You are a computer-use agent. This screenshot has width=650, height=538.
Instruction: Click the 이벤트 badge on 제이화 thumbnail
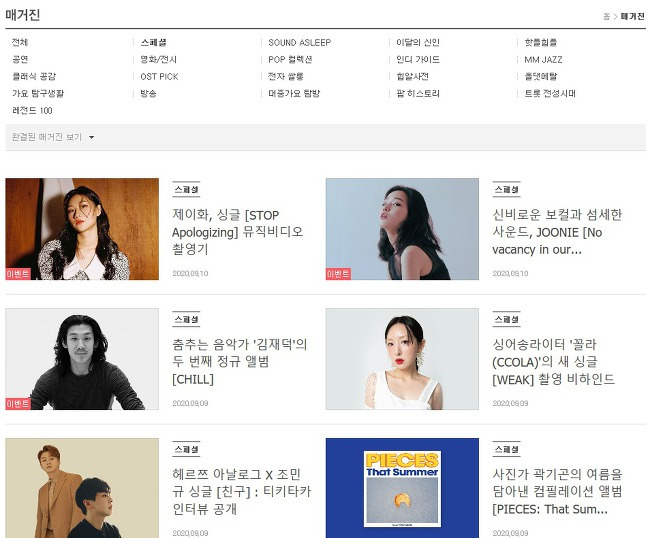click(x=18, y=274)
